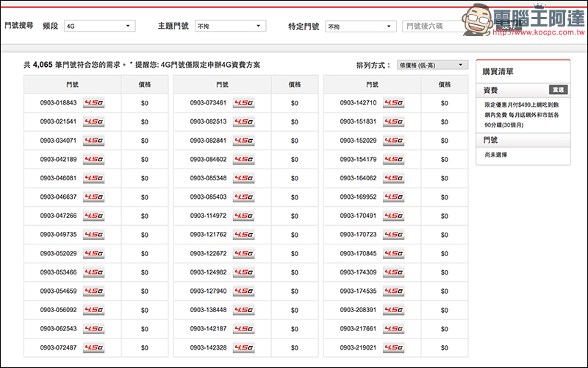The height and width of the screenshot is (368, 588).
Task: Select phone number 0903-085403
Action: [x=208, y=197]
